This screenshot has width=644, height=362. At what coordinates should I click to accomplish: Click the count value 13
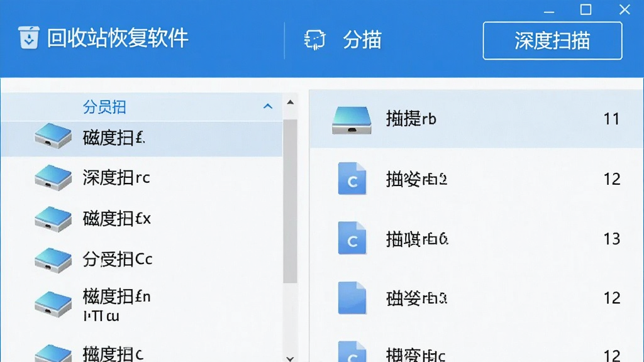611,238
